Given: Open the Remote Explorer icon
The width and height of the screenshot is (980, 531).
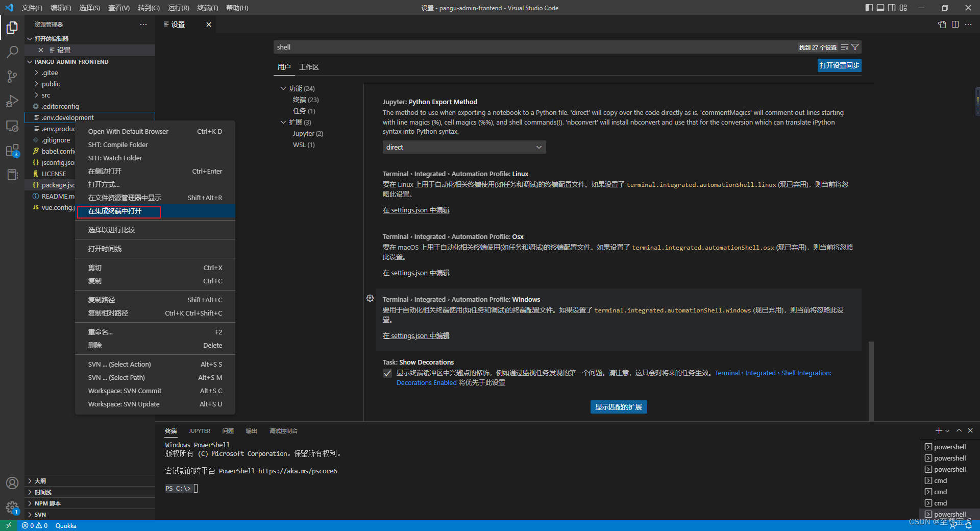Looking at the screenshot, I should 12,126.
